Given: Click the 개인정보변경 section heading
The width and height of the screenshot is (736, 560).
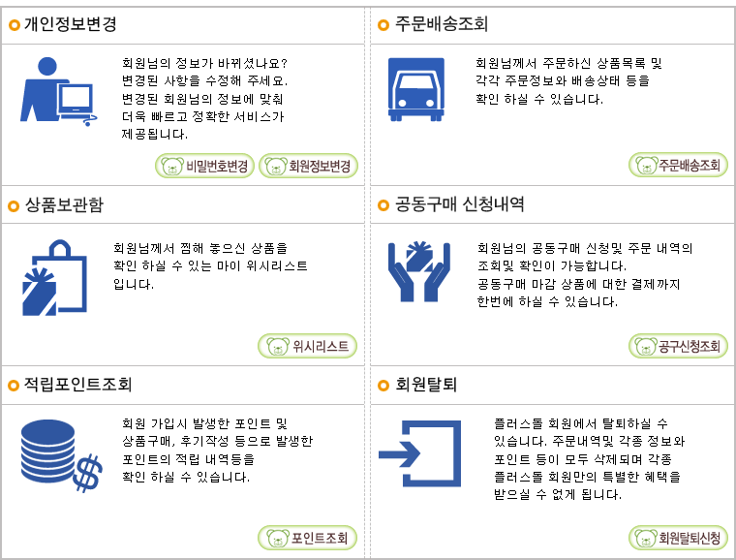Looking at the screenshot, I should coord(71,24).
